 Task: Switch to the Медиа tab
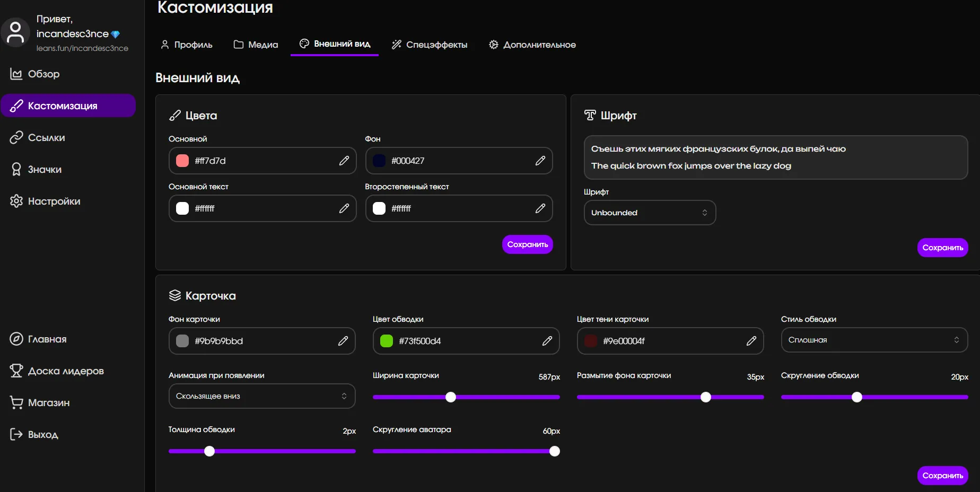(256, 45)
